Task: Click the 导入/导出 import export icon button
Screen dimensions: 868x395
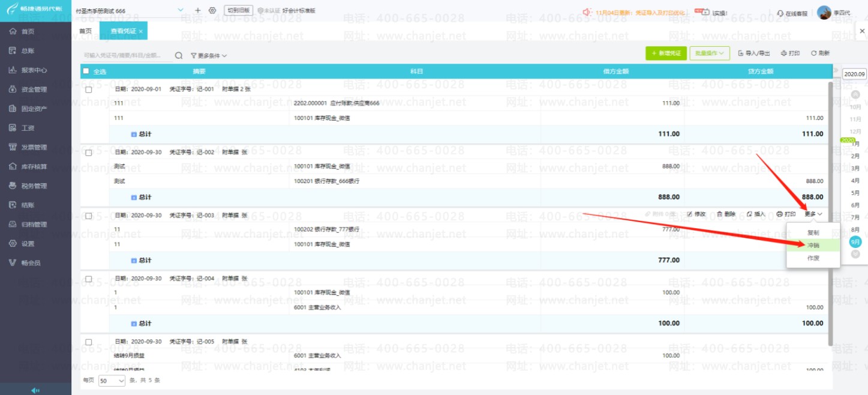Action: click(754, 53)
